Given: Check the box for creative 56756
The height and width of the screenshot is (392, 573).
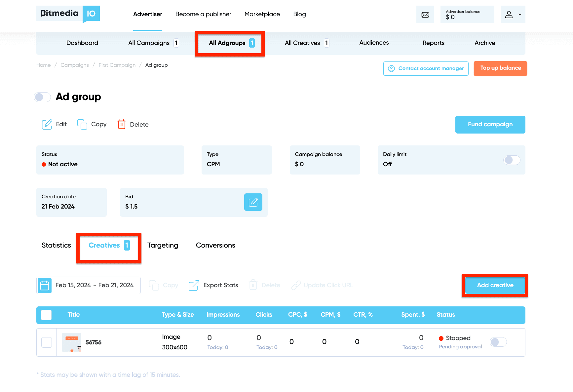Looking at the screenshot, I should (x=47, y=342).
